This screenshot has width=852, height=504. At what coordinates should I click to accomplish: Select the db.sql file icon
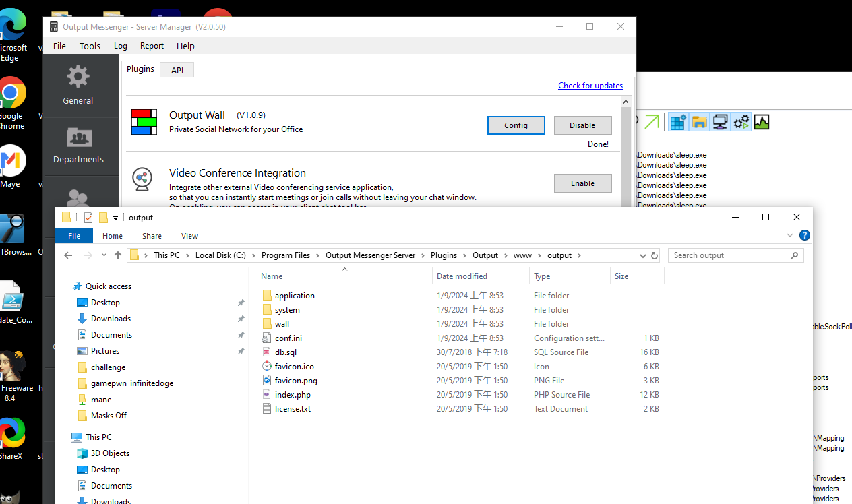click(267, 352)
